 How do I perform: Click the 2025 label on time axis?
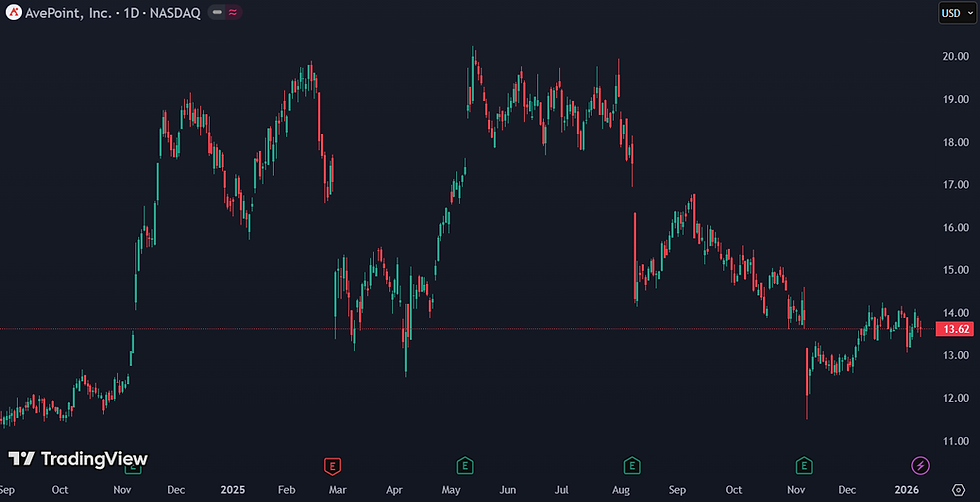tap(232, 489)
